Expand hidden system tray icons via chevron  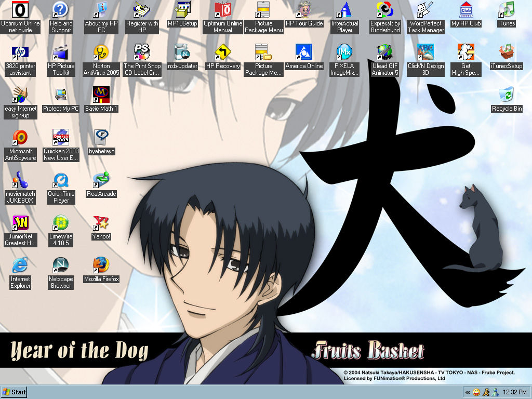[x=468, y=392]
